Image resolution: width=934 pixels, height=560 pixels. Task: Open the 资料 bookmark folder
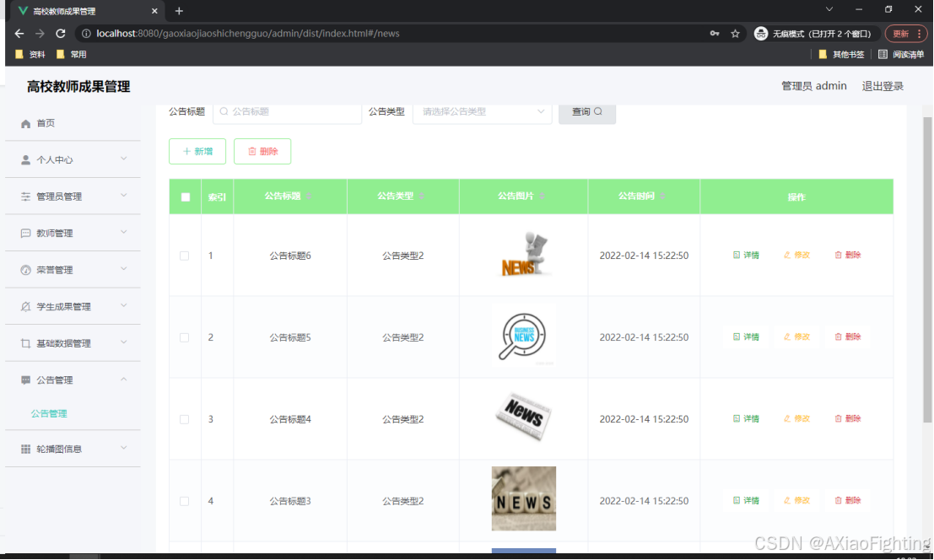30,54
